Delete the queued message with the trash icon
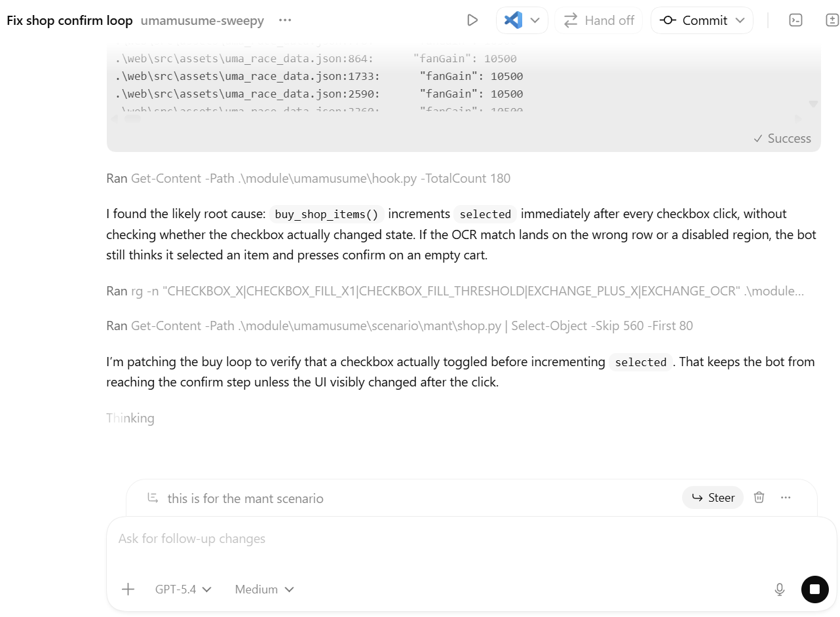The width and height of the screenshot is (840, 617). click(759, 498)
